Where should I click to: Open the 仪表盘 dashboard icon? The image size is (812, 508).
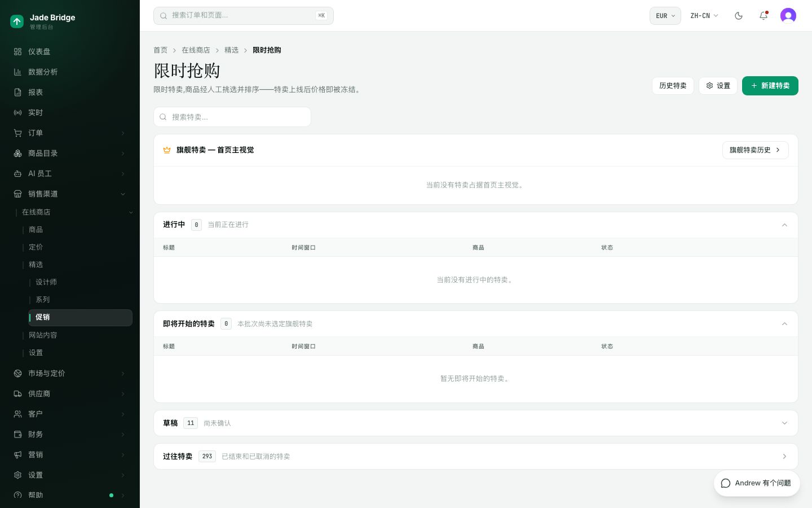click(17, 51)
